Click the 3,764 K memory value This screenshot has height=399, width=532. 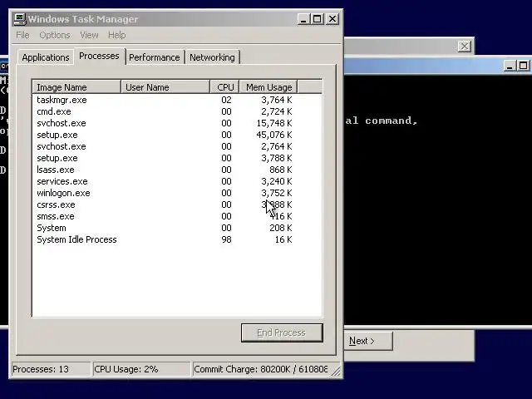(276, 100)
